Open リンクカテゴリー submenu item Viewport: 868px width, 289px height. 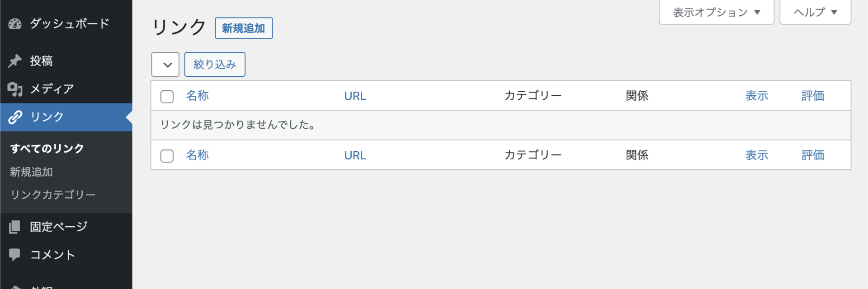(53, 195)
